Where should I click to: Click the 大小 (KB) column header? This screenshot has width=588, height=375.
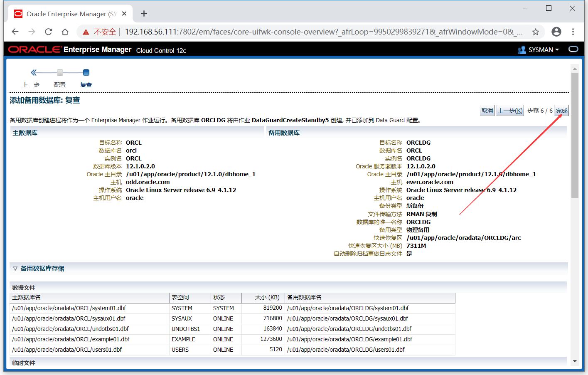[x=263, y=297]
